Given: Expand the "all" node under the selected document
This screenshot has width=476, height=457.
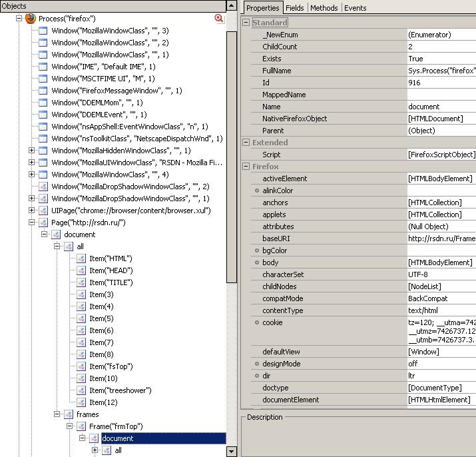Looking at the screenshot, I should click(x=95, y=450).
